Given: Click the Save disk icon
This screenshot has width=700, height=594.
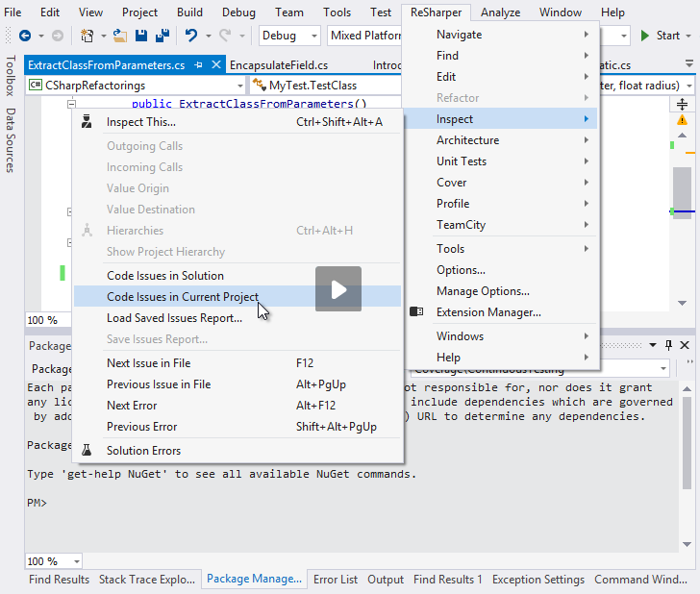Looking at the screenshot, I should coord(141,36).
